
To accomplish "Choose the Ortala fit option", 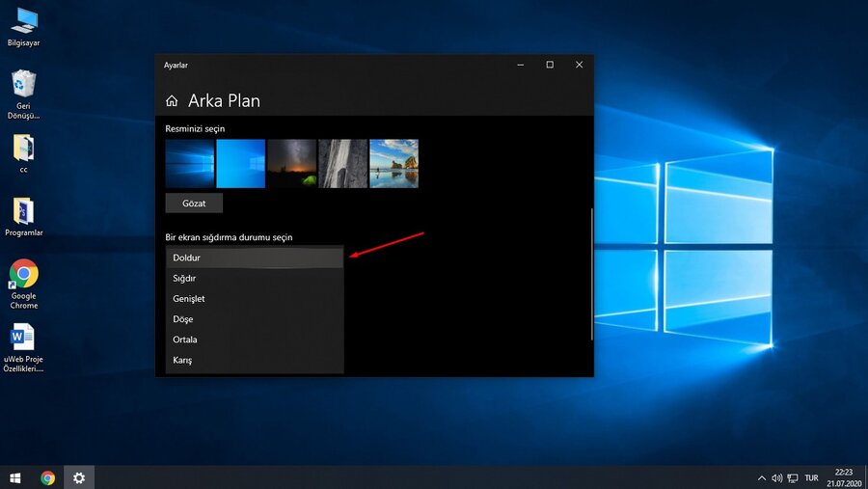I will (255, 340).
